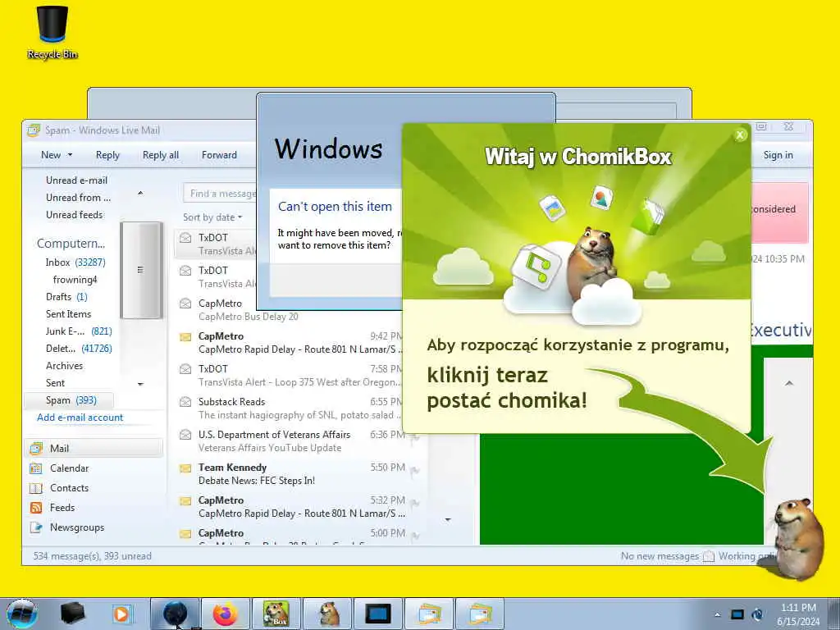
Task: Toggle flag on CapMetro 5:00 PM message
Action: point(414,536)
